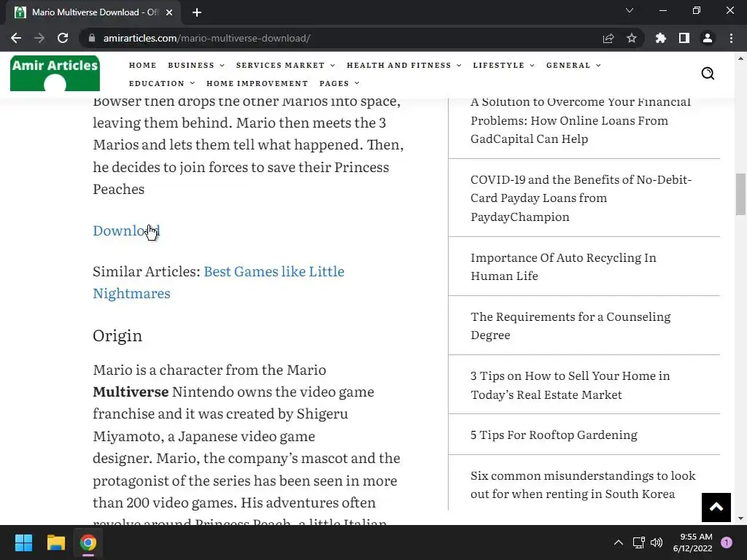747x560 pixels.
Task: Open the General menu
Action: [568, 65]
